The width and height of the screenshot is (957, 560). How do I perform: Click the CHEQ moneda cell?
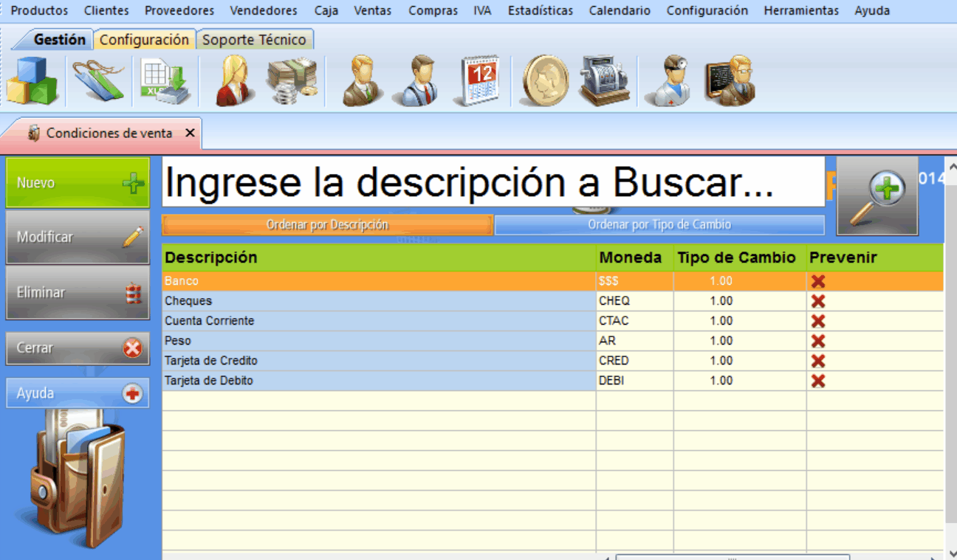click(x=634, y=301)
